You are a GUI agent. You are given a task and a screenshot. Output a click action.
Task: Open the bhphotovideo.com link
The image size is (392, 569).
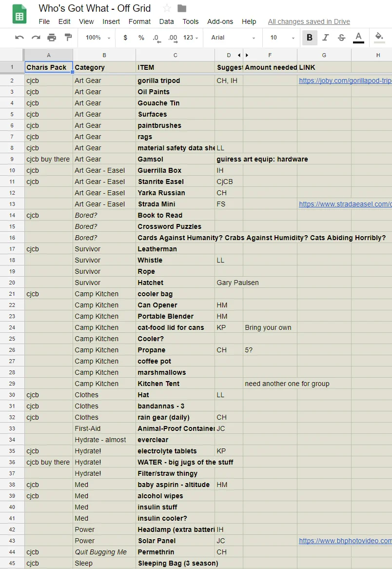click(345, 541)
